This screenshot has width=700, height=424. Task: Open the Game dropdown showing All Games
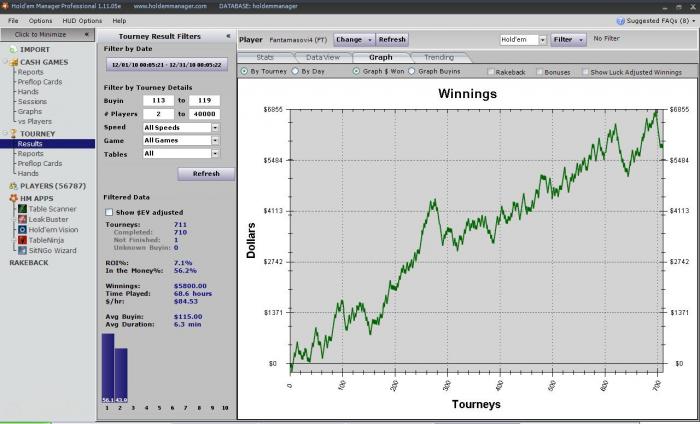point(181,141)
